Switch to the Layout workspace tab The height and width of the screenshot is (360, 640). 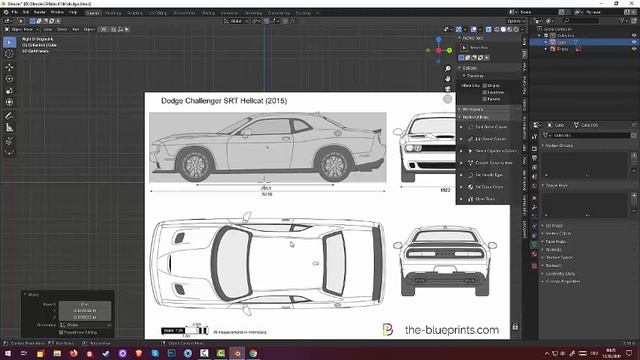pos(93,13)
